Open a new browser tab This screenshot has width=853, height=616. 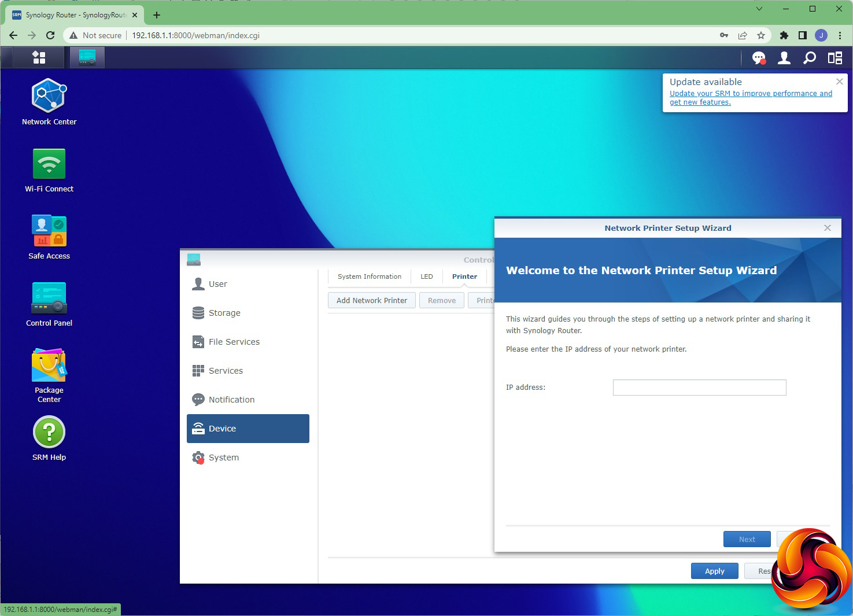pos(157,15)
